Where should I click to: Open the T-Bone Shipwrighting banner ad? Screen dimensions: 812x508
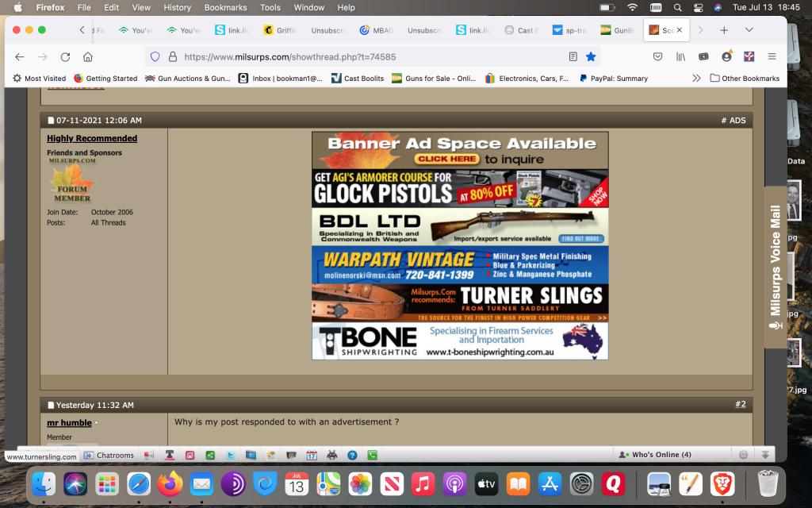coord(460,341)
